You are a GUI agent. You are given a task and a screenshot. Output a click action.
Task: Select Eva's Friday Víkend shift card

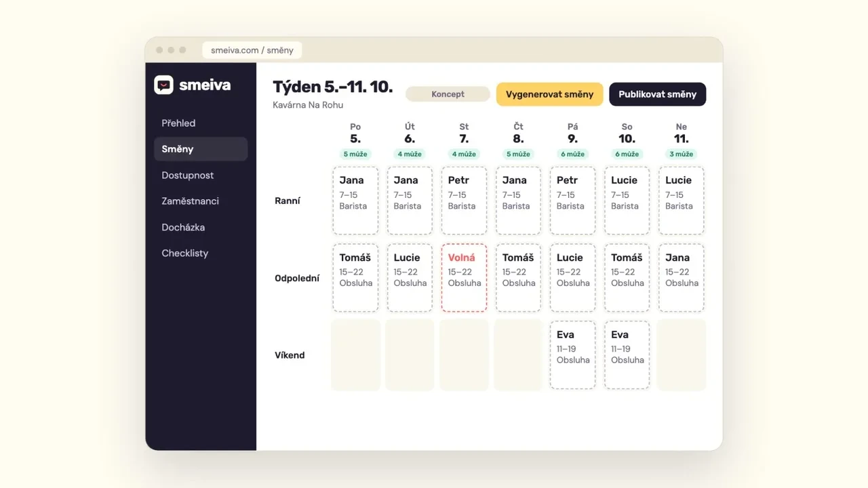572,355
